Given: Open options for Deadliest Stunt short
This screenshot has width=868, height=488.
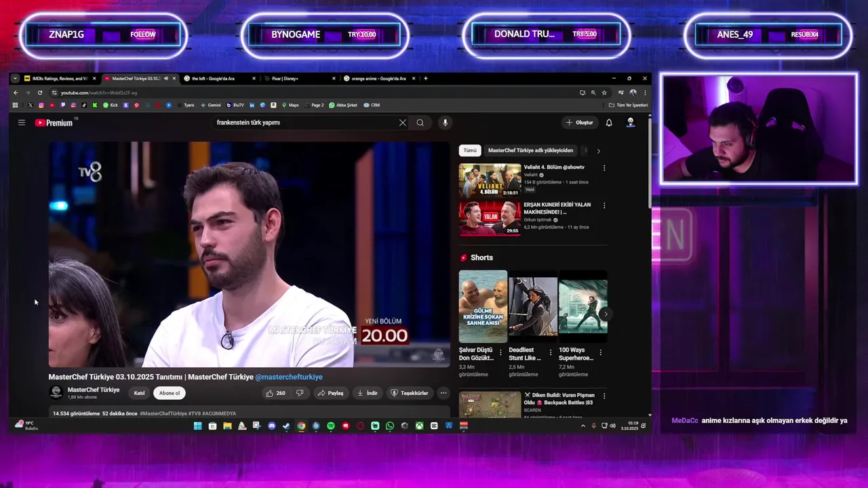Looking at the screenshot, I should coord(550,352).
